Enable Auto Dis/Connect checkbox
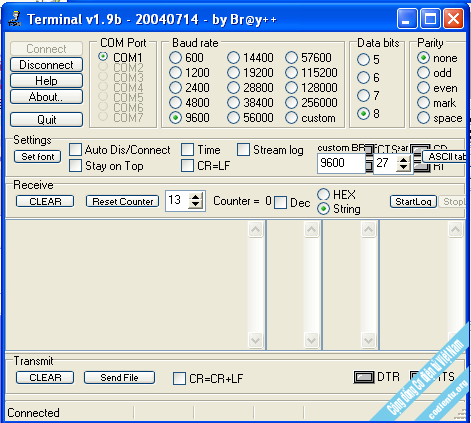 pos(75,150)
